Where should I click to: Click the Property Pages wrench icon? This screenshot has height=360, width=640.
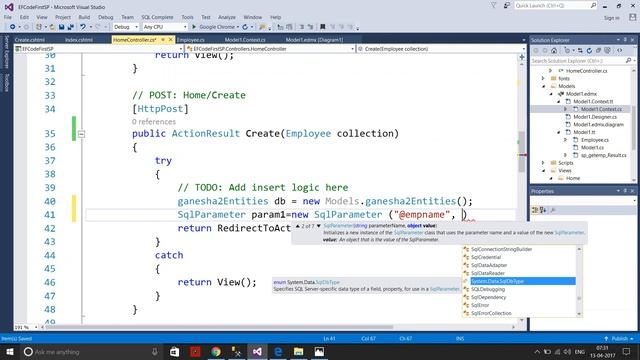click(553, 210)
